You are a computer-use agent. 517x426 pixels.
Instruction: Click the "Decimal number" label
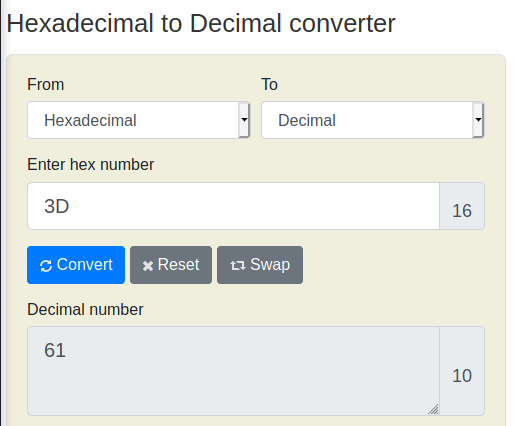tap(85, 309)
